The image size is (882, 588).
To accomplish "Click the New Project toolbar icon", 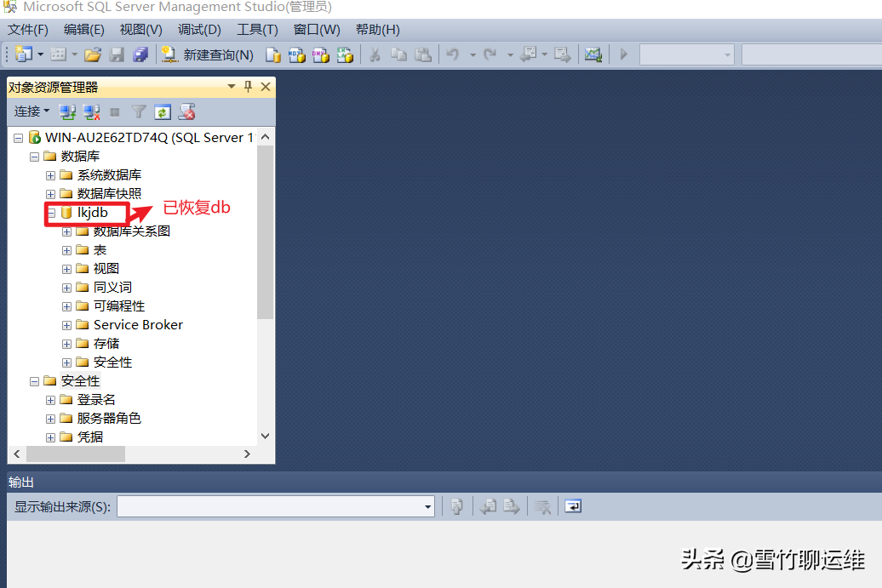I will tap(23, 54).
